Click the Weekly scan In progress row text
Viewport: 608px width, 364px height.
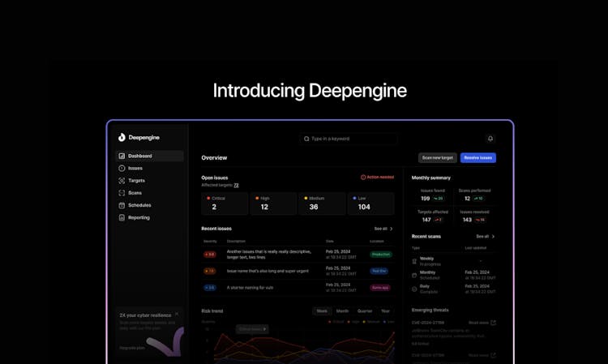point(430,261)
